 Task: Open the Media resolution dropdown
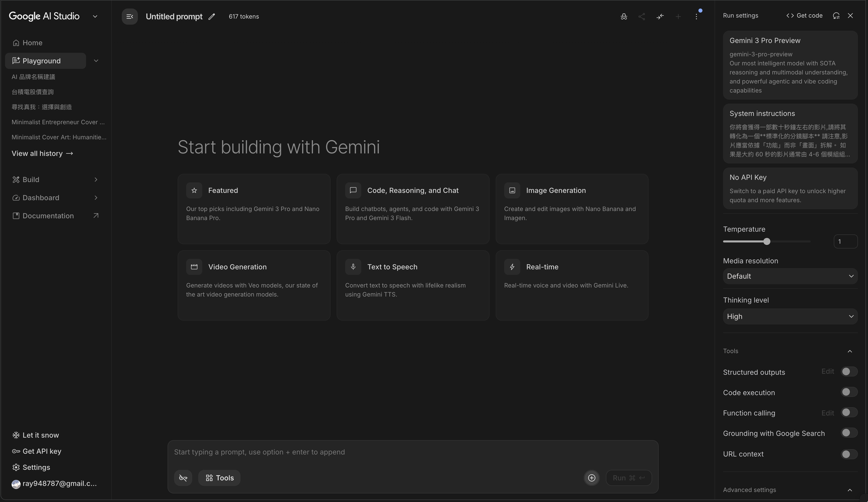pos(790,276)
